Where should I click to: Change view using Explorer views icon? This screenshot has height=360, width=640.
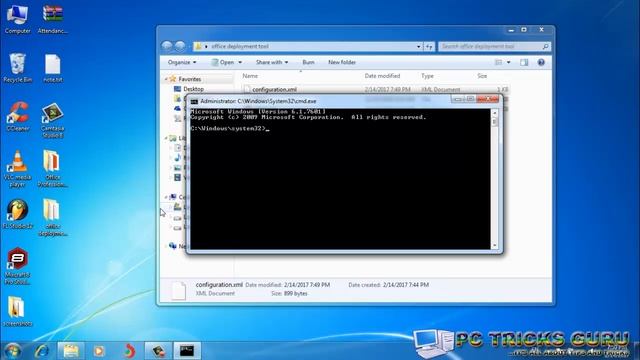pos(498,62)
